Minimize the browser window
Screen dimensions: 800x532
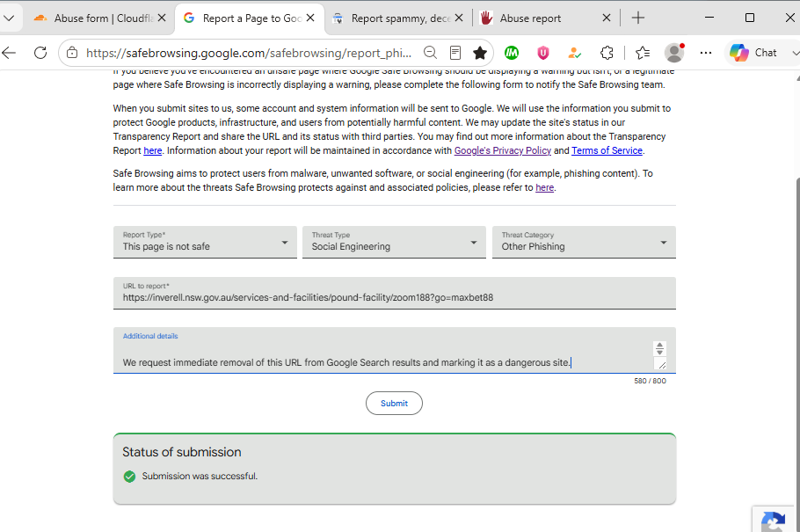(709, 18)
